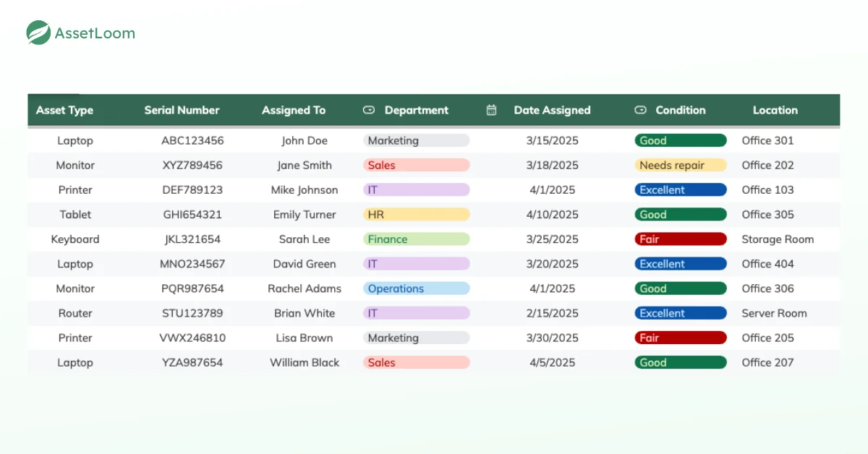Select the Server Room location cell
Image resolution: width=868 pixels, height=454 pixels.
click(774, 313)
